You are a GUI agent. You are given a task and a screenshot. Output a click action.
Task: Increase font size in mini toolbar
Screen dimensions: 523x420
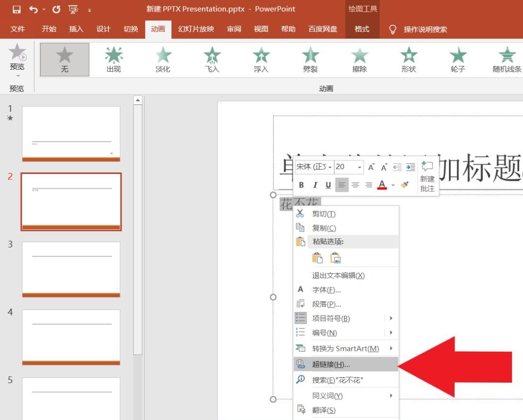pyautogui.click(x=371, y=167)
